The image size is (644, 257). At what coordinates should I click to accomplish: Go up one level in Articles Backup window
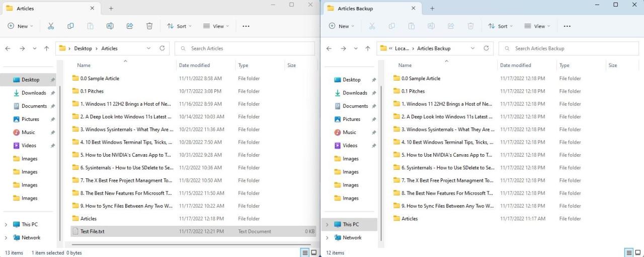(368, 48)
